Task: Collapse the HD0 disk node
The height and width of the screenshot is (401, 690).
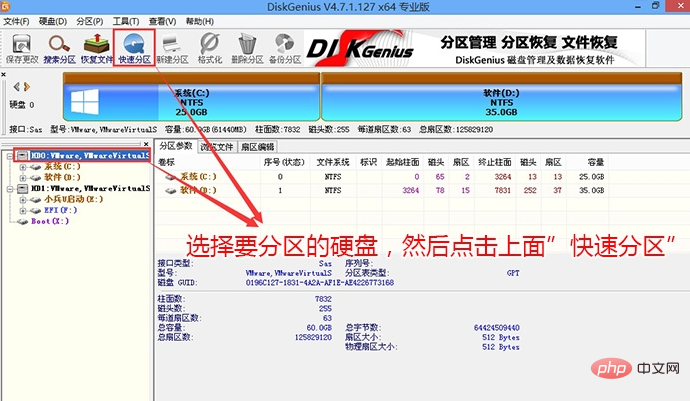Action: tap(9, 156)
